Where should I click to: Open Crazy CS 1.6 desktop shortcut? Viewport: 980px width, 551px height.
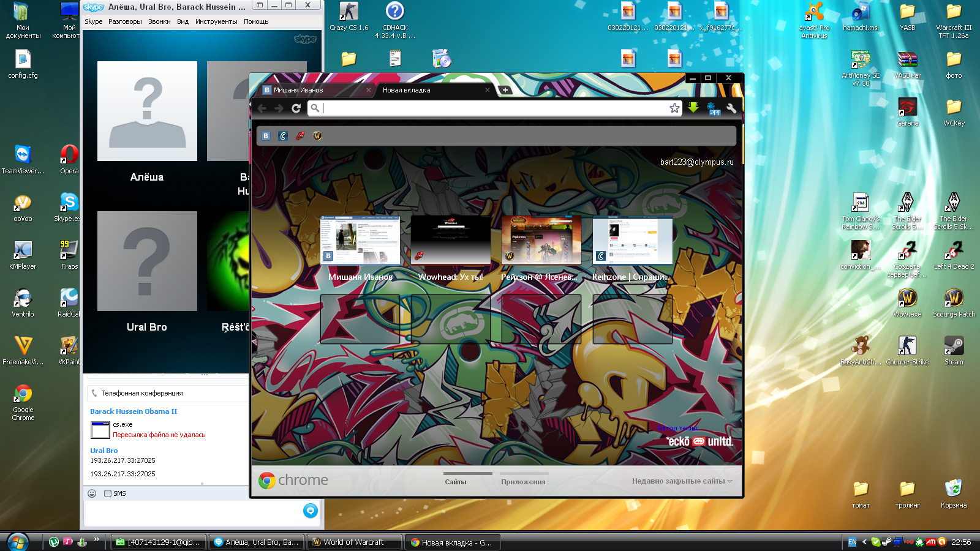click(349, 17)
